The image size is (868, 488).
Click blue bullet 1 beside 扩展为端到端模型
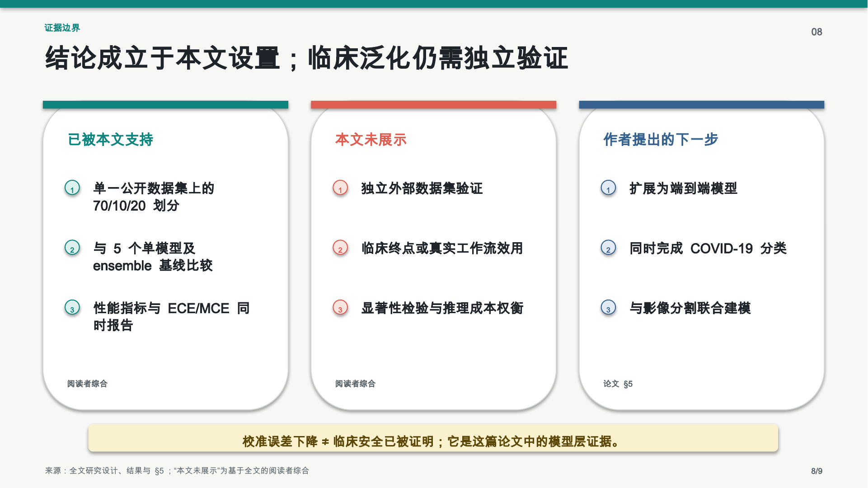point(608,188)
